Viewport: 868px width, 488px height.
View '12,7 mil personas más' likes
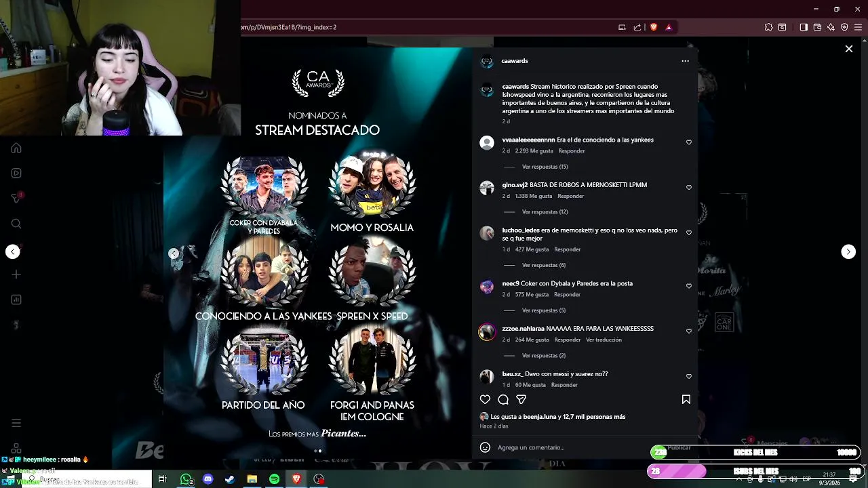[x=595, y=417]
